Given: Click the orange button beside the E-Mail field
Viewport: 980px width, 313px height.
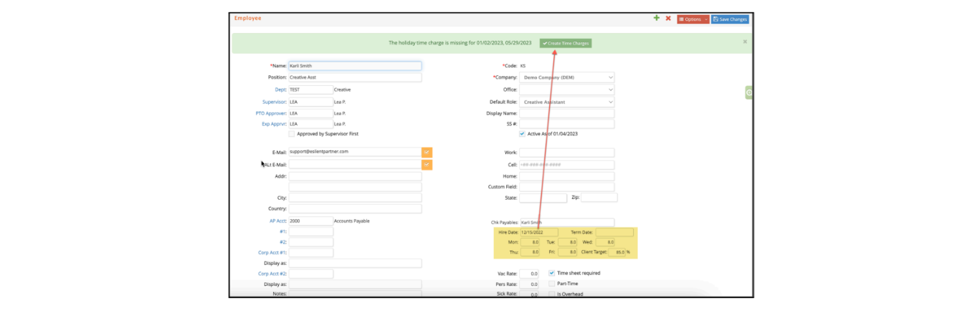Looking at the screenshot, I should [x=427, y=152].
